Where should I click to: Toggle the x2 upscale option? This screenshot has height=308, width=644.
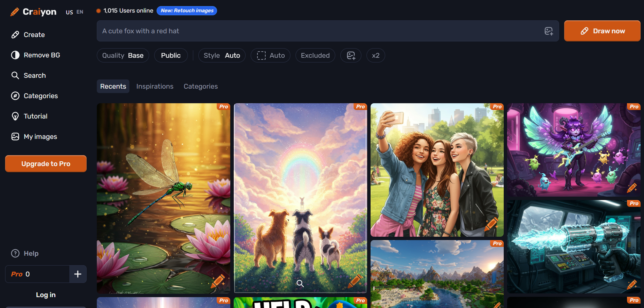tap(375, 55)
